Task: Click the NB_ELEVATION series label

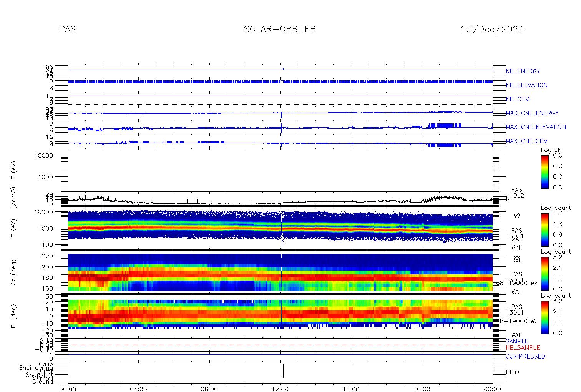Action: (526, 85)
